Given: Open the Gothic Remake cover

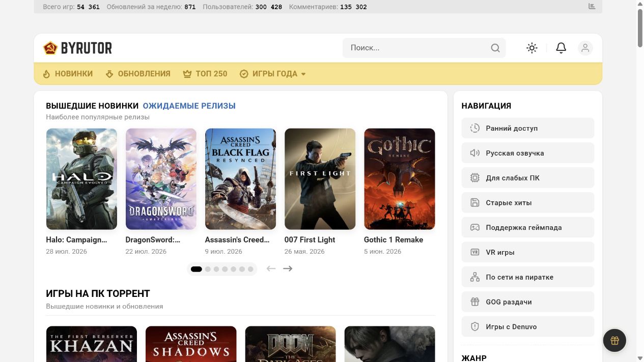Looking at the screenshot, I should [x=400, y=179].
